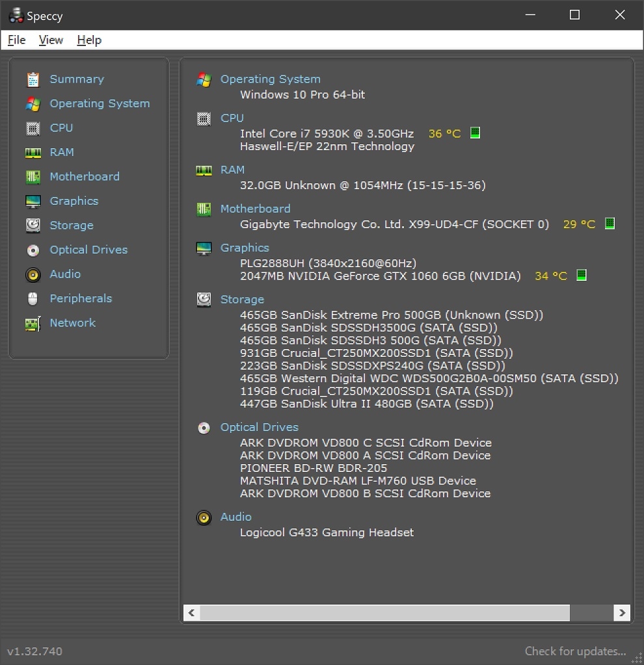
Task: Open the File menu
Action: click(16, 40)
